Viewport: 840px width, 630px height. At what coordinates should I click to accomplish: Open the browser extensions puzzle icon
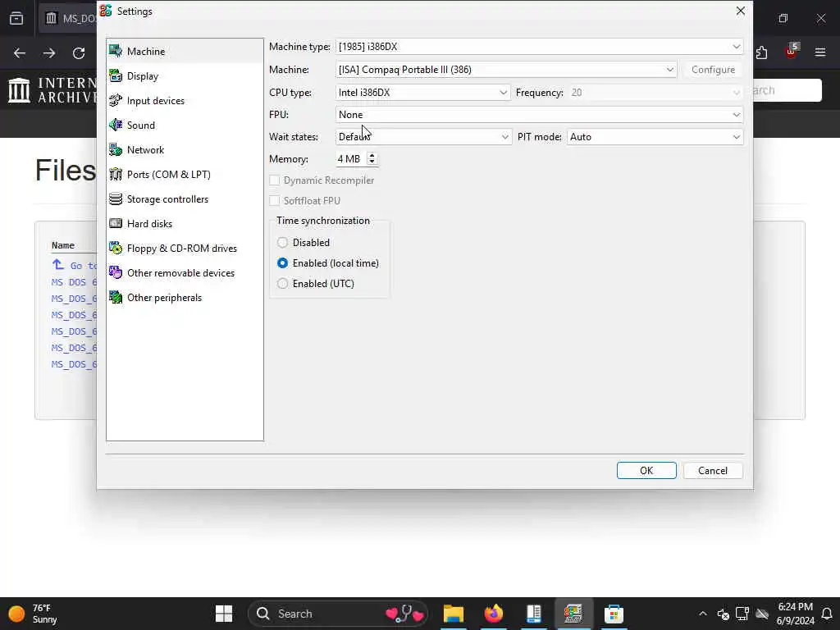pos(761,52)
